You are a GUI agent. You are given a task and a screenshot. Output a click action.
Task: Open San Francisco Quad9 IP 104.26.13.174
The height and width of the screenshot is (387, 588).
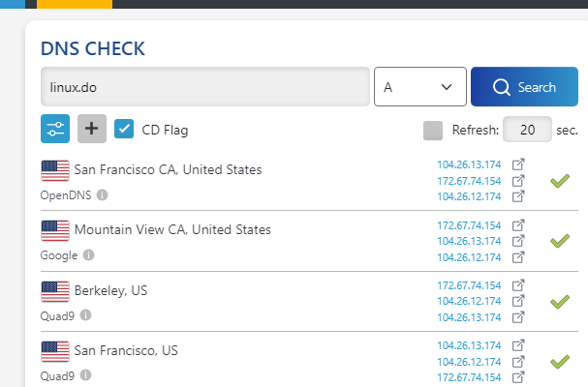[469, 345]
